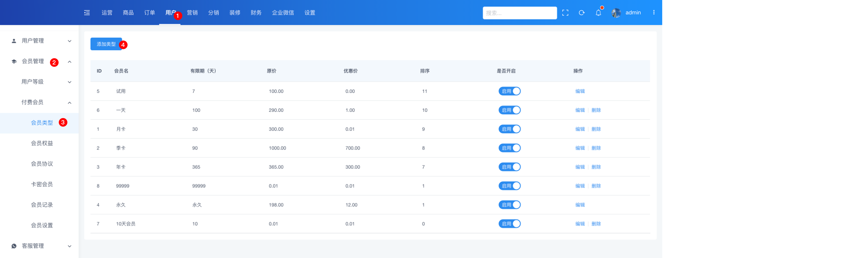
Task: Select 会员权益 in the sidebar
Action: (x=42, y=143)
